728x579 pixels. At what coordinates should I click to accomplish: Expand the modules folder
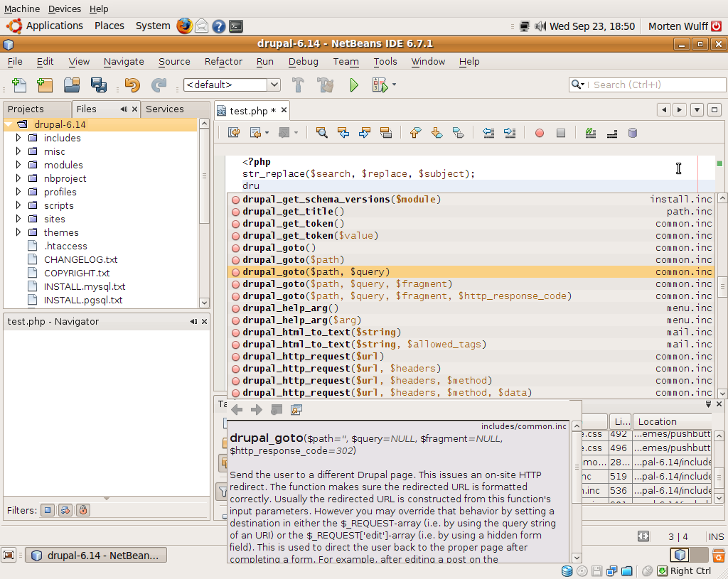point(18,165)
